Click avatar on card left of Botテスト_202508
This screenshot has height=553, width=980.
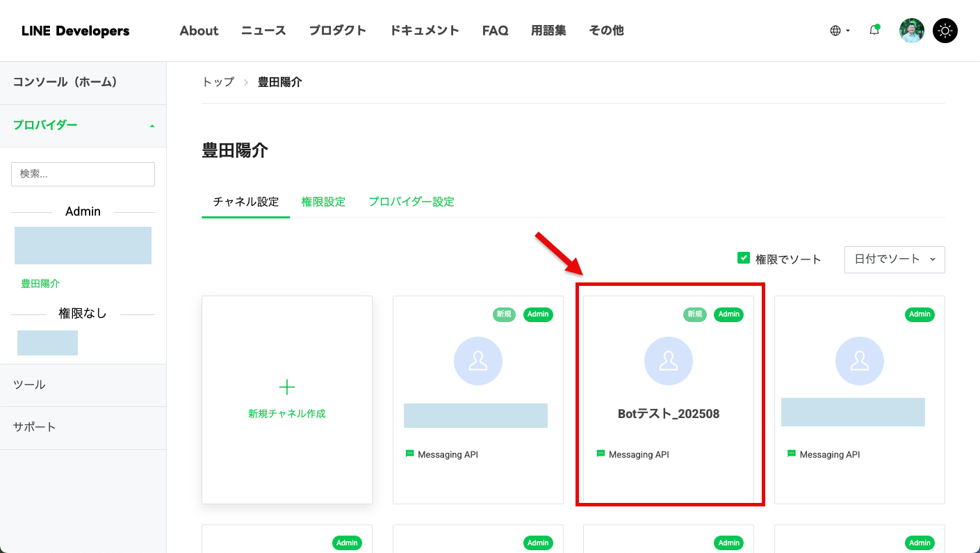coord(478,361)
